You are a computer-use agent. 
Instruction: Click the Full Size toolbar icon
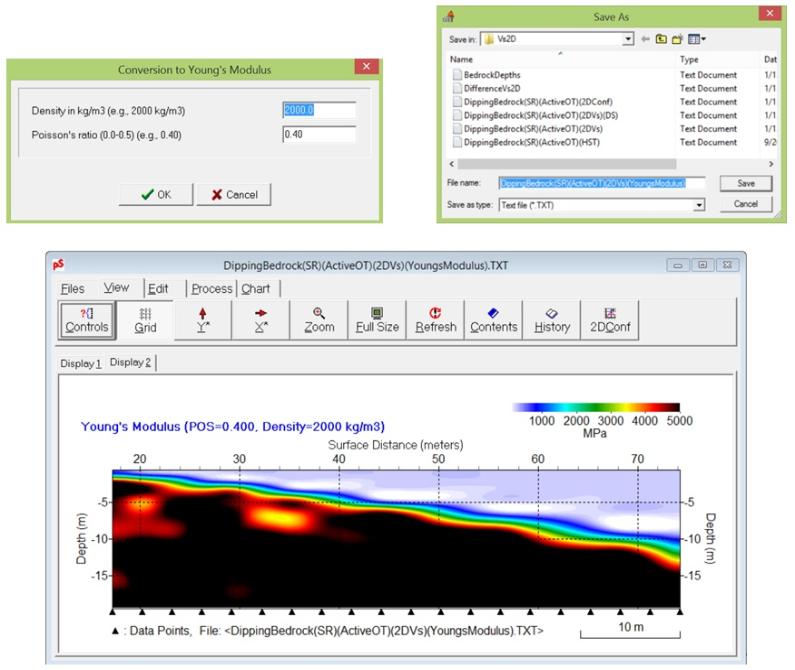click(376, 319)
